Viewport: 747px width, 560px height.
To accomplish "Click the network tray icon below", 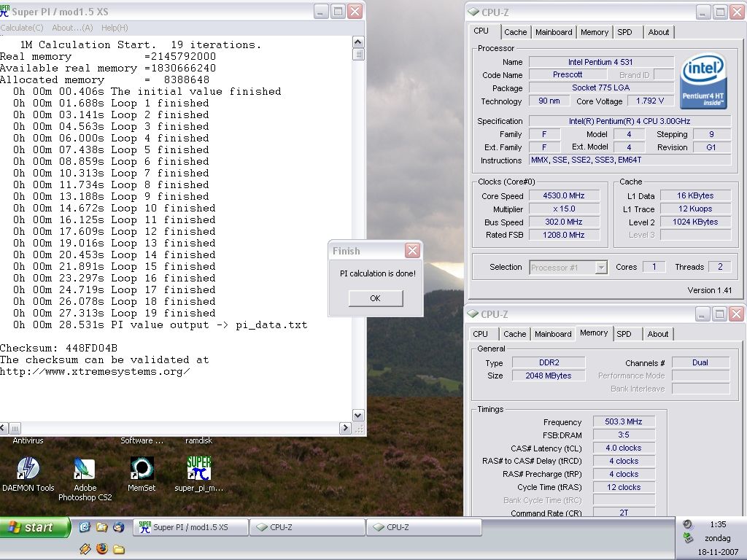I will coord(687,538).
